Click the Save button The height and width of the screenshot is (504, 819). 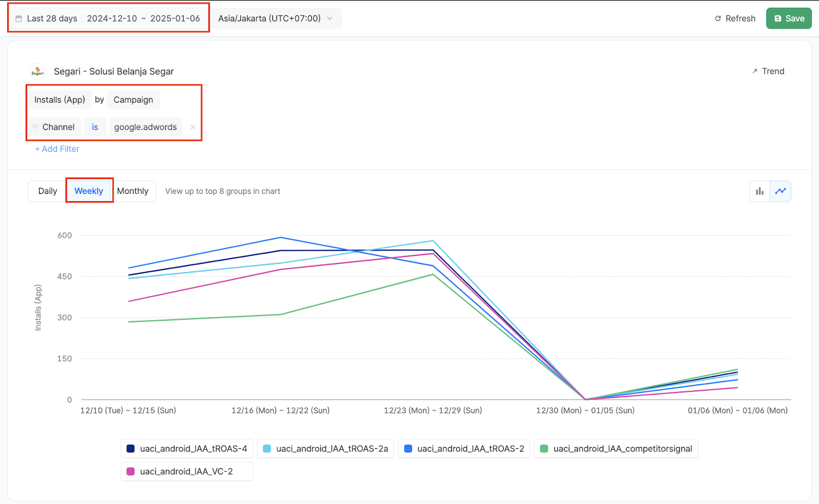[789, 18]
